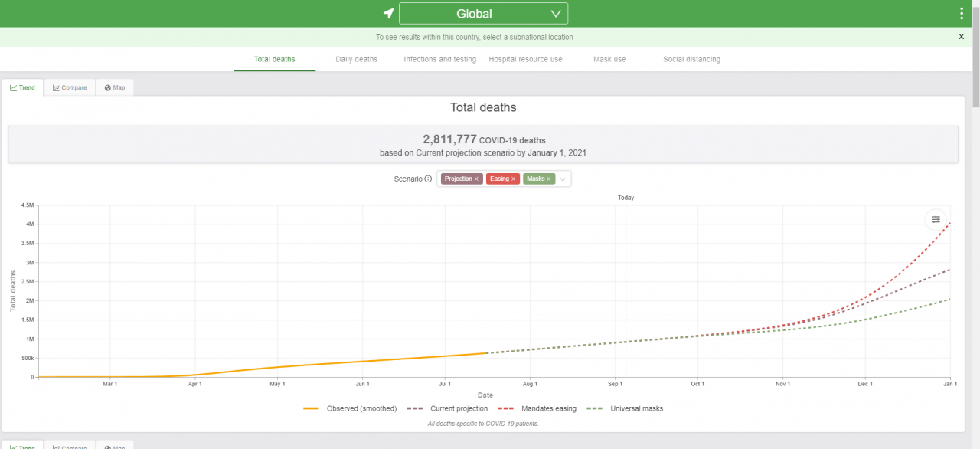The width and height of the screenshot is (980, 449).
Task: Toggle Mandates easing legend series
Action: (537, 408)
